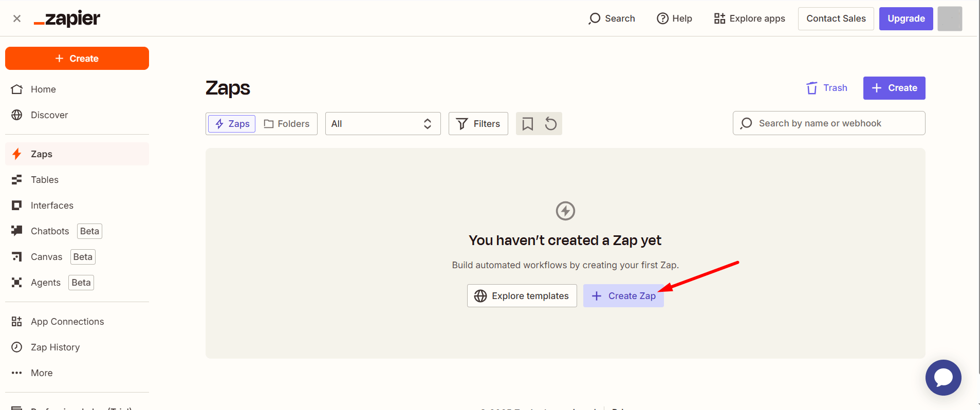Click the purple Upgrade button

[906, 18]
